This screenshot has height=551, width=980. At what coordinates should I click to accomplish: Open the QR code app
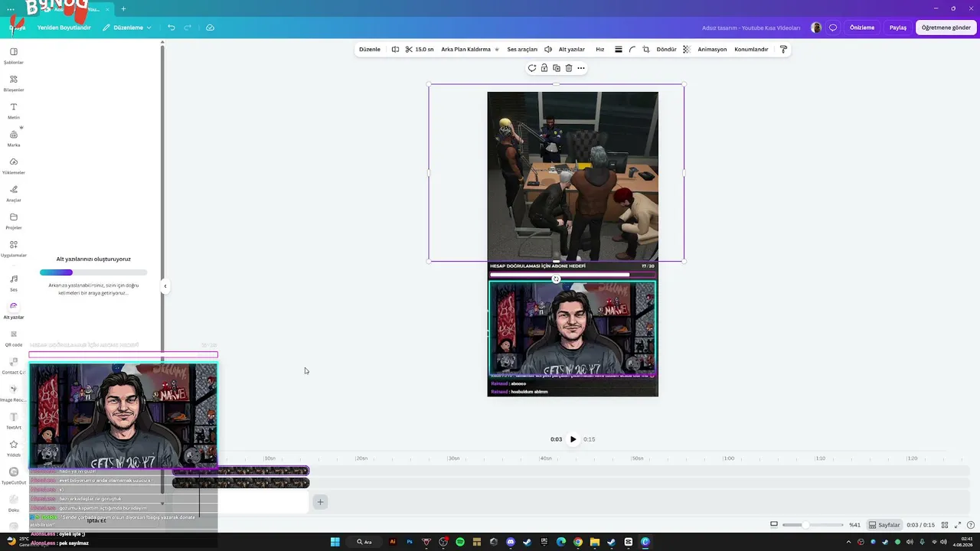tap(14, 337)
